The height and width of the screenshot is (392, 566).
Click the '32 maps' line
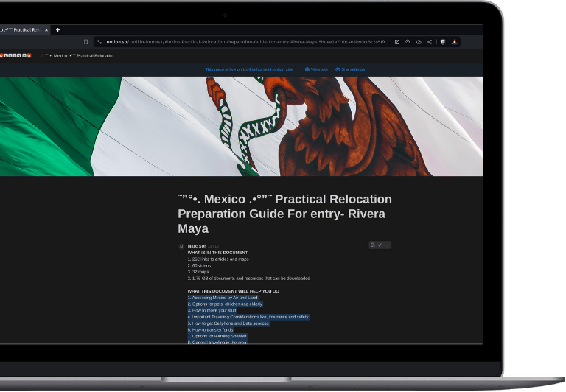pos(198,272)
